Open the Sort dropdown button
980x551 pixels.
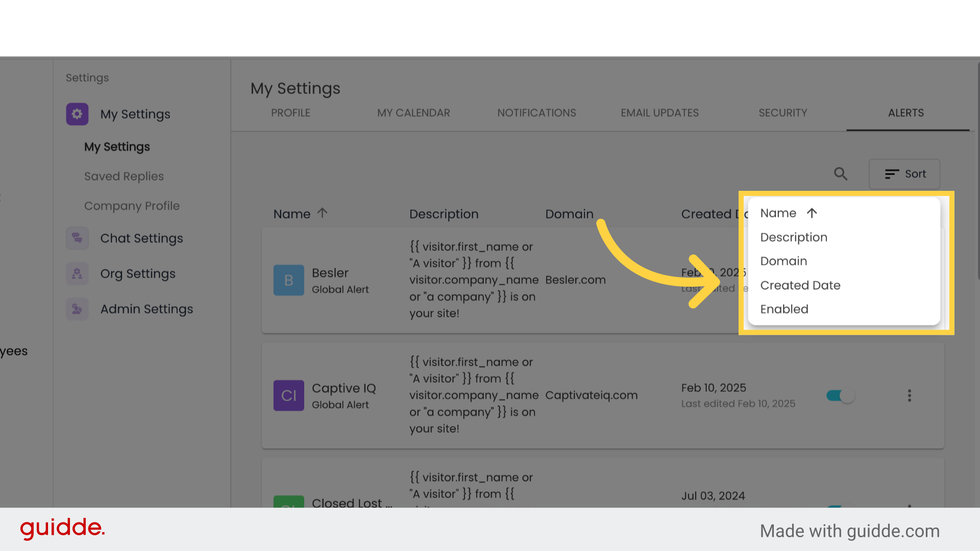pyautogui.click(x=904, y=174)
